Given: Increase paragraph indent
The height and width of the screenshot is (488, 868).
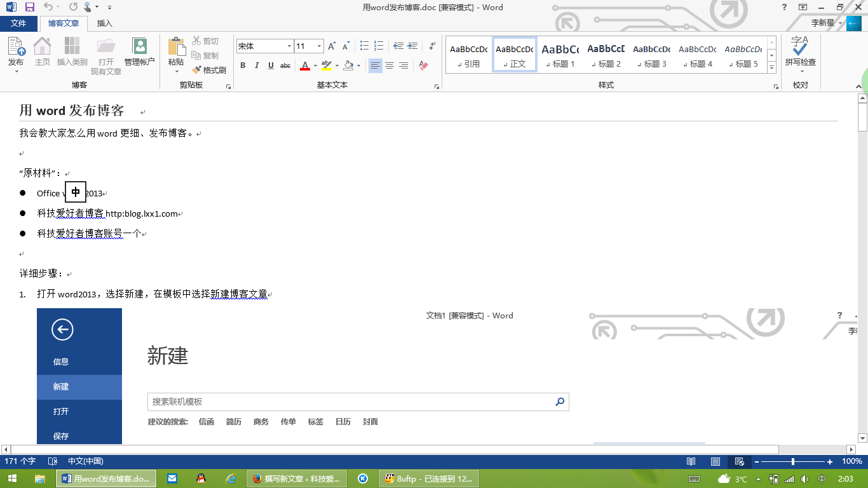Looking at the screenshot, I should tap(412, 46).
